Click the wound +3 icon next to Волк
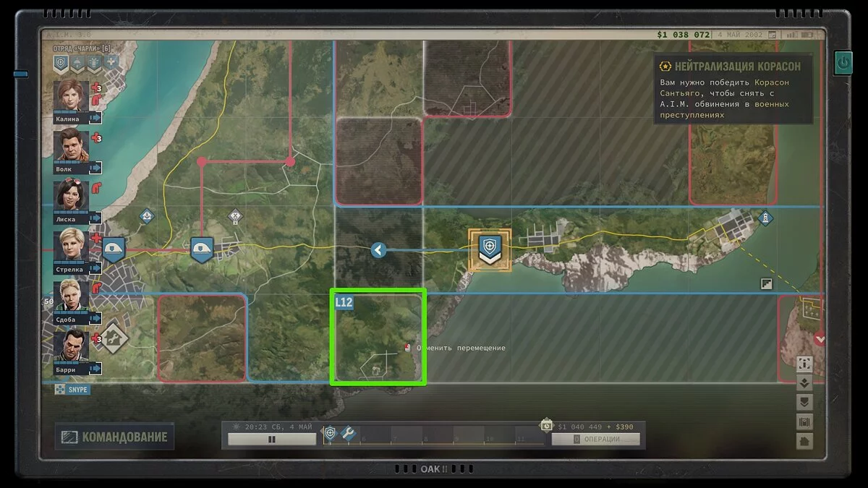The height and width of the screenshot is (488, 868). coord(96,138)
